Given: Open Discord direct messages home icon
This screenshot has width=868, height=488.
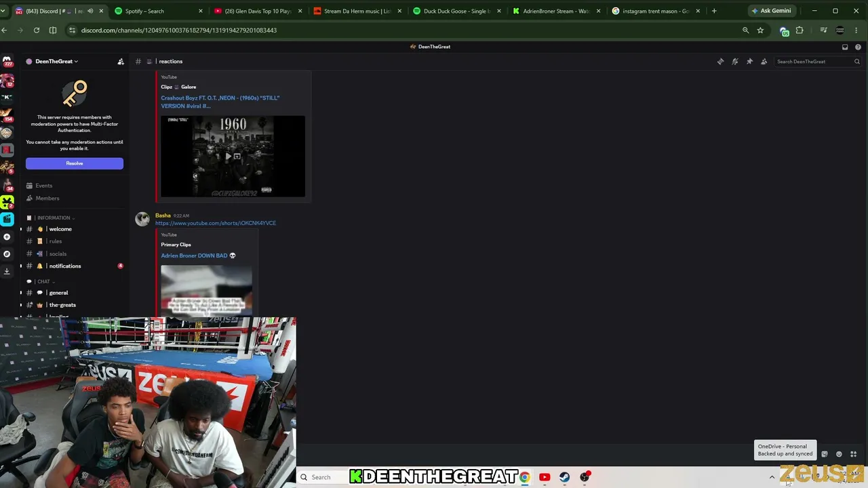Looking at the screenshot, I should click(x=7, y=62).
